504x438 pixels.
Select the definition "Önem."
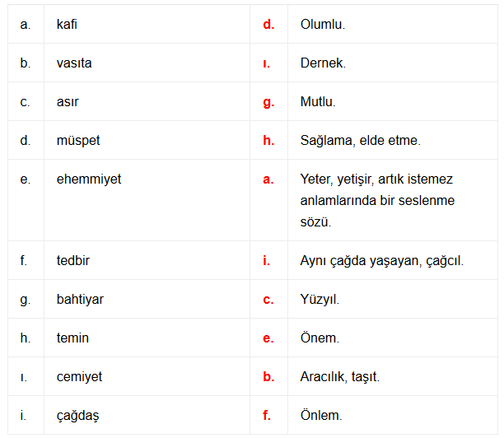pos(320,338)
